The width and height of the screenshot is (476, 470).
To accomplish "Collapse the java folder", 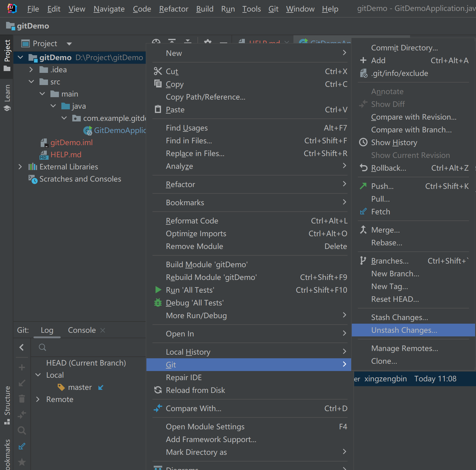I will (x=53, y=106).
